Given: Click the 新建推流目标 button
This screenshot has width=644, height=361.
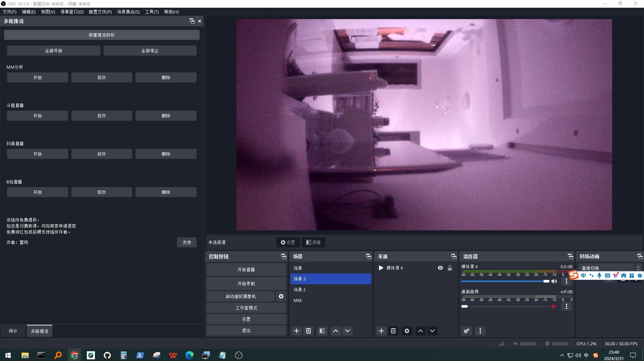Looking at the screenshot, I should [102, 35].
